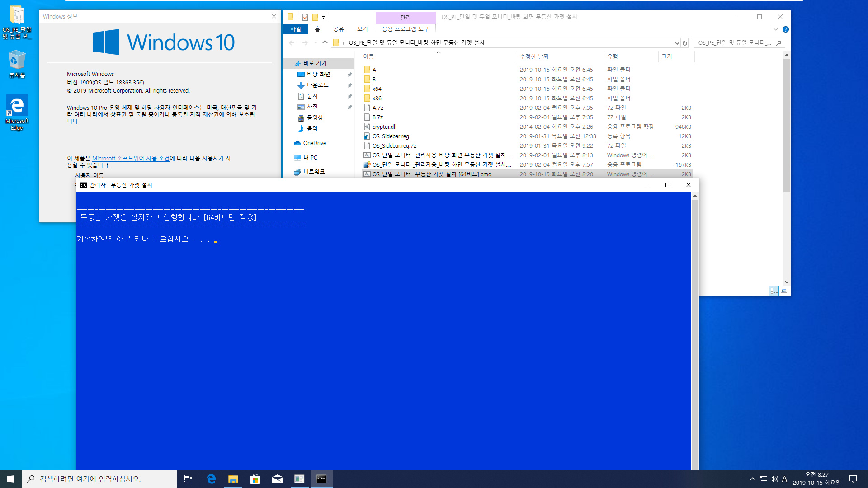Select the x64 folder row
Image resolution: width=868 pixels, height=488 pixels.
[527, 89]
